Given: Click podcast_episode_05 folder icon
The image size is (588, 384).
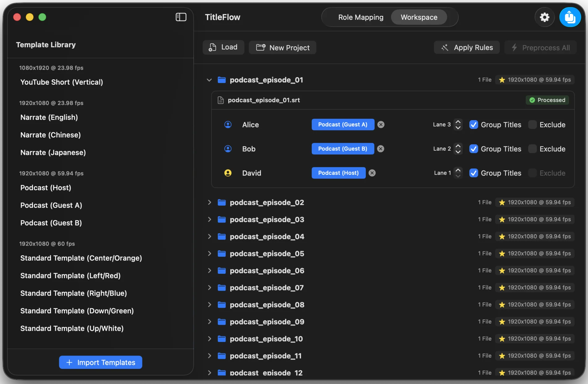Looking at the screenshot, I should [x=222, y=253].
